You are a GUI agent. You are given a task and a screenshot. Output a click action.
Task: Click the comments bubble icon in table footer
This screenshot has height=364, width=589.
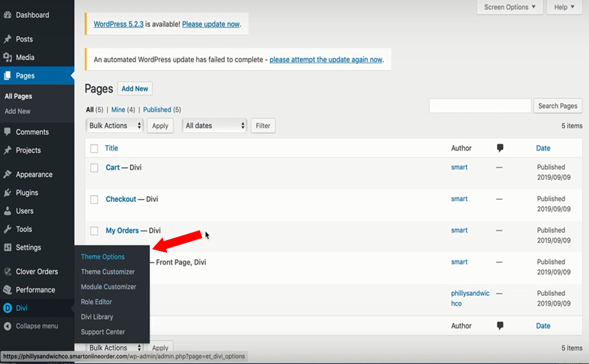[500, 326]
